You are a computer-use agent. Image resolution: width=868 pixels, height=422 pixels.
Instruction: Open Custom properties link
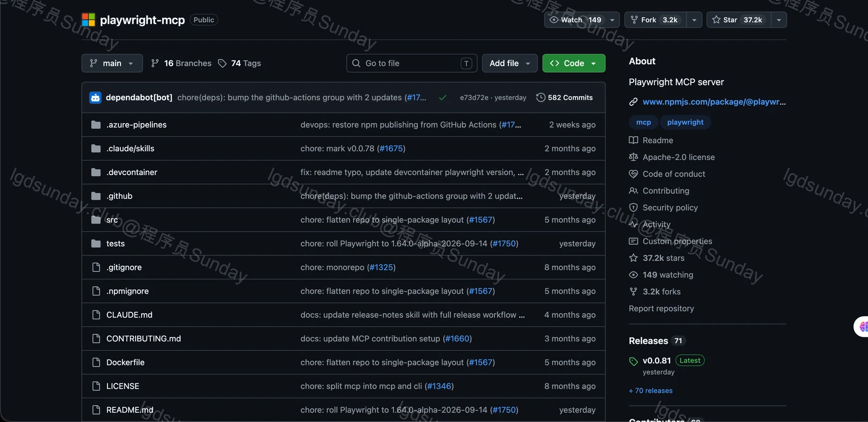678,241
